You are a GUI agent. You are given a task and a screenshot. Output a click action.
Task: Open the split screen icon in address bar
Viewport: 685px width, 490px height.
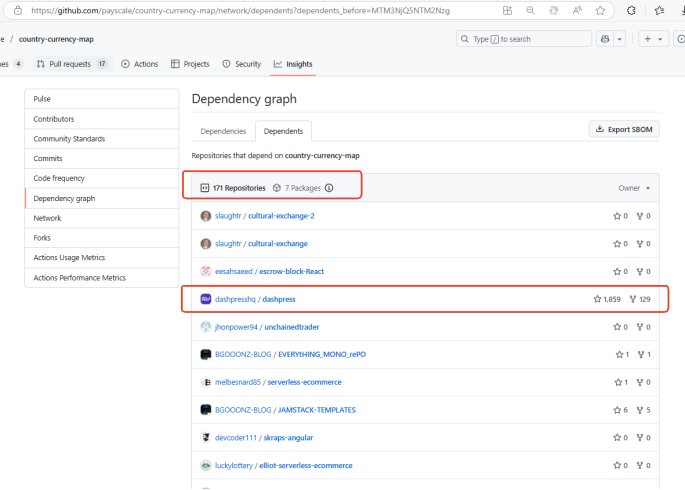[x=507, y=10]
